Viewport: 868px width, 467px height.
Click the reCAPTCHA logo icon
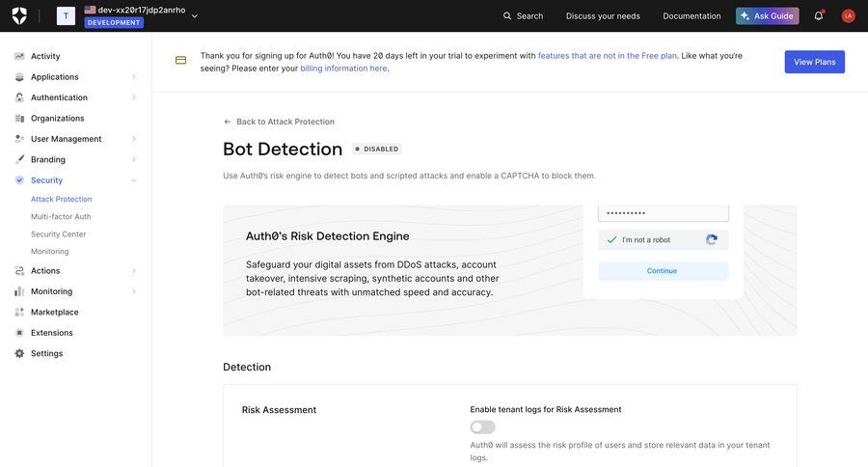tap(712, 240)
